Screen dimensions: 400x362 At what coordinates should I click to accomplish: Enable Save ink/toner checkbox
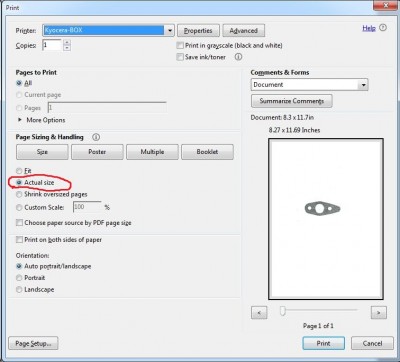[x=180, y=57]
